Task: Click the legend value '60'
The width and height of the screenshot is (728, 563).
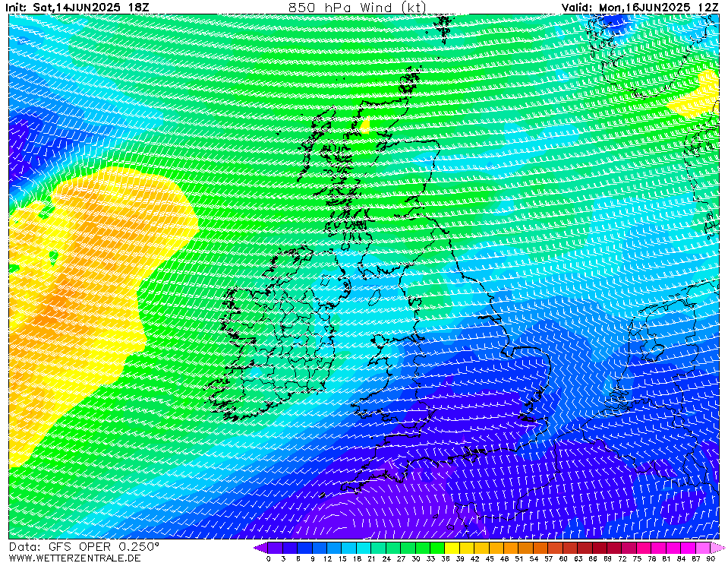Action: (563, 558)
